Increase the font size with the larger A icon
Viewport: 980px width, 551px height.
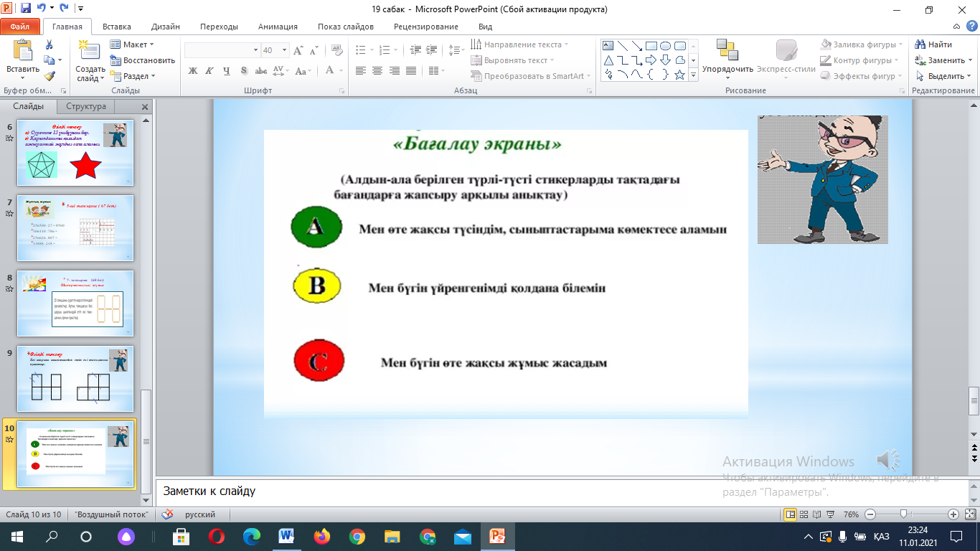click(298, 50)
